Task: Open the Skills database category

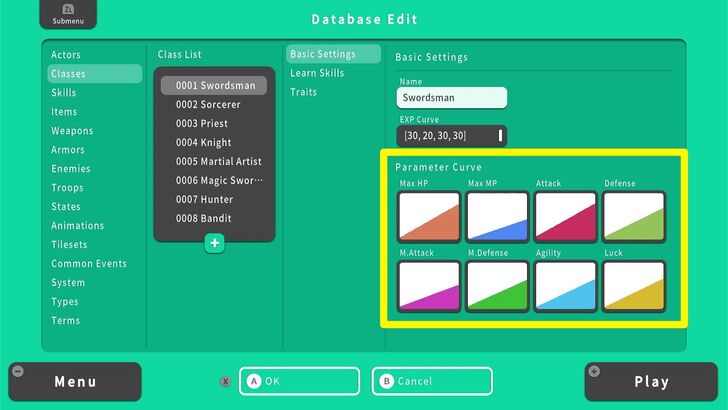Action: [x=64, y=93]
